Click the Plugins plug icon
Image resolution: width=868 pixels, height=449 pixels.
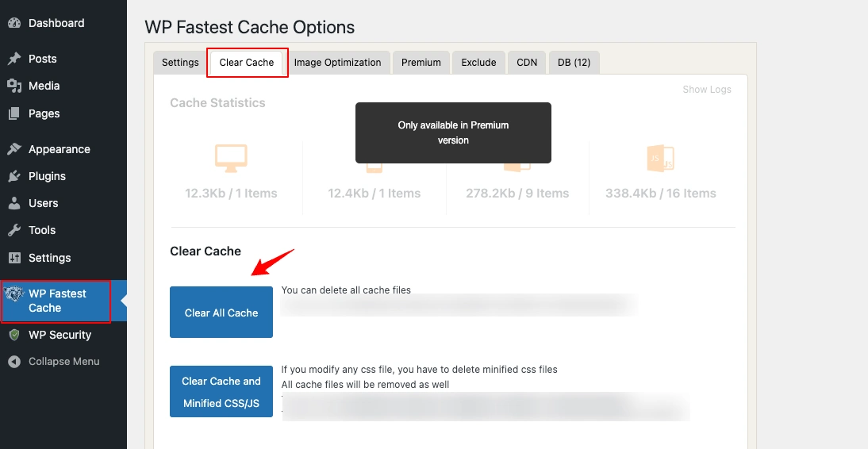point(14,176)
